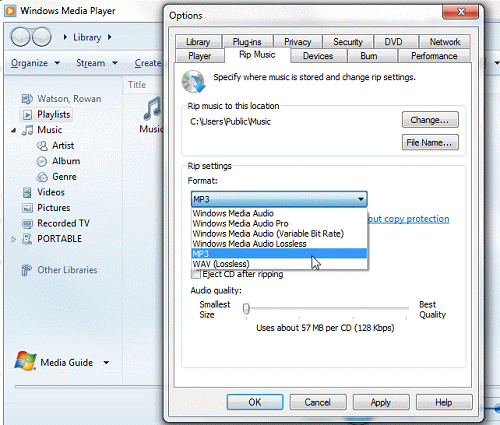
Task: Click the Library breadcrumb right arrow
Action: 109,37
